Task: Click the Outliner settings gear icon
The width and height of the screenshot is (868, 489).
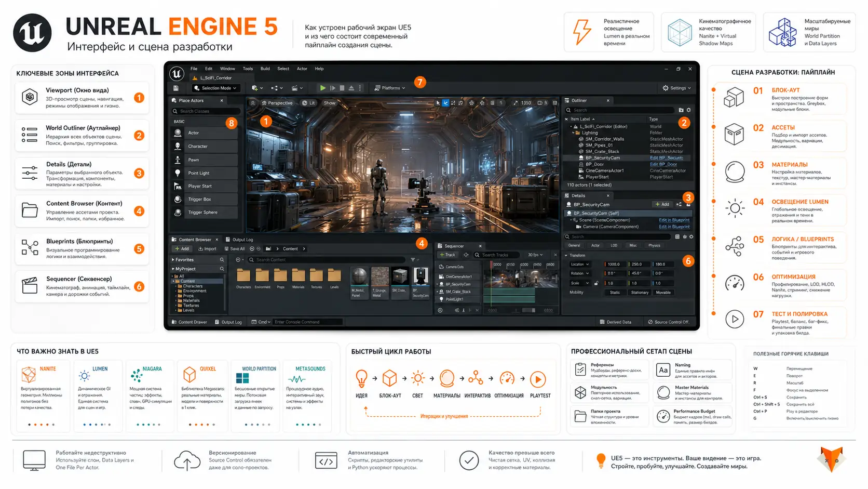Action: coord(688,110)
